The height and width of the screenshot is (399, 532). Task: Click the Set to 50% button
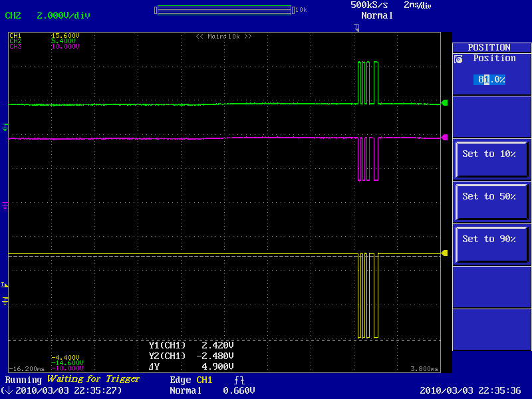click(491, 202)
